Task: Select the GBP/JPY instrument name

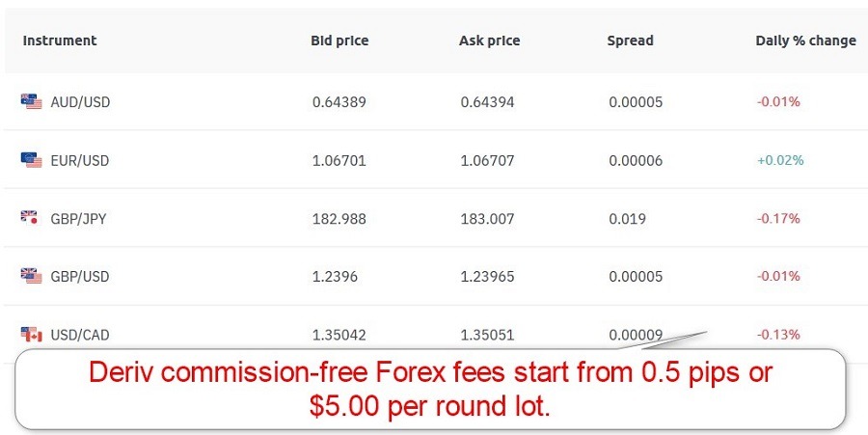Action: tap(78, 219)
